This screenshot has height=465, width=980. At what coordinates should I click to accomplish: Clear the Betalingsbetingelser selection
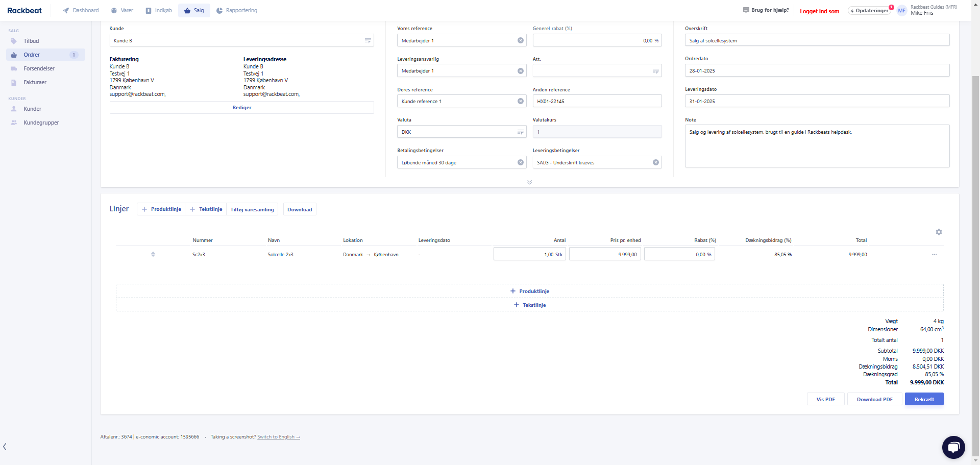tap(521, 162)
